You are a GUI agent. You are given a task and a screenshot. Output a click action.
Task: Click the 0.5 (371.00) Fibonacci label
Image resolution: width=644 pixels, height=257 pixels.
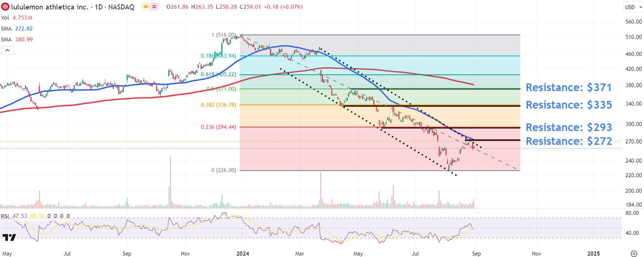click(x=221, y=89)
